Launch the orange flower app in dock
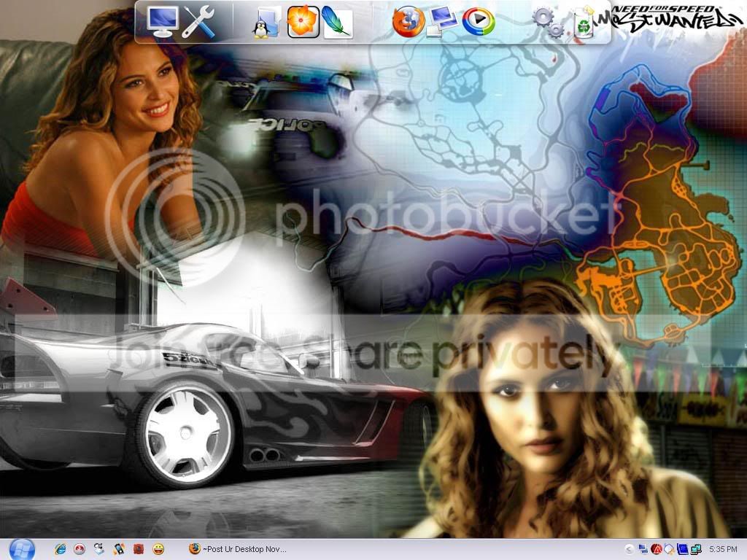Screen dimensions: 747x560 point(303,21)
